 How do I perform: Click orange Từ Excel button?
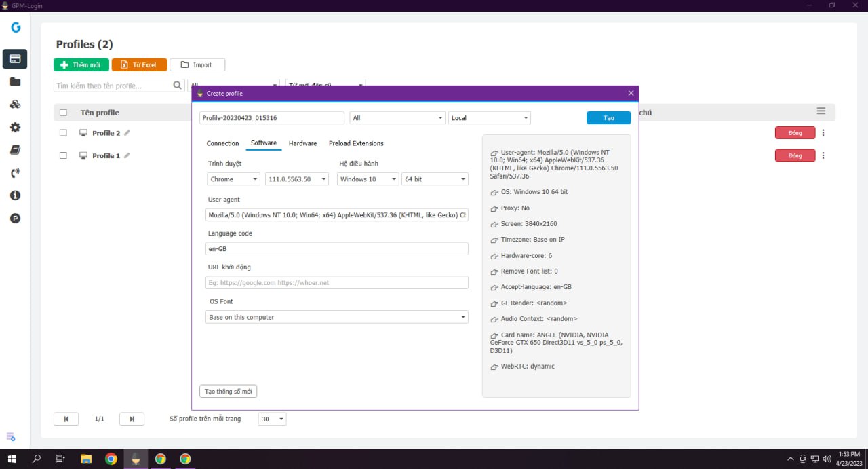139,64
